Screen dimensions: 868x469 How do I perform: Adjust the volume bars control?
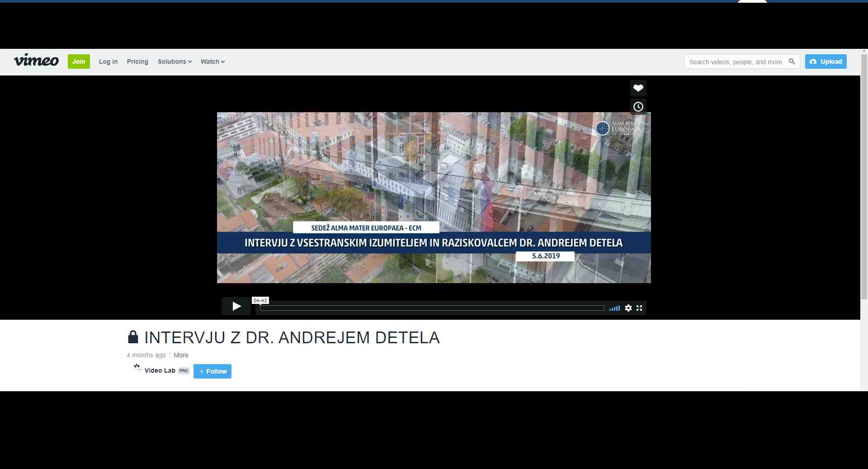pos(614,308)
